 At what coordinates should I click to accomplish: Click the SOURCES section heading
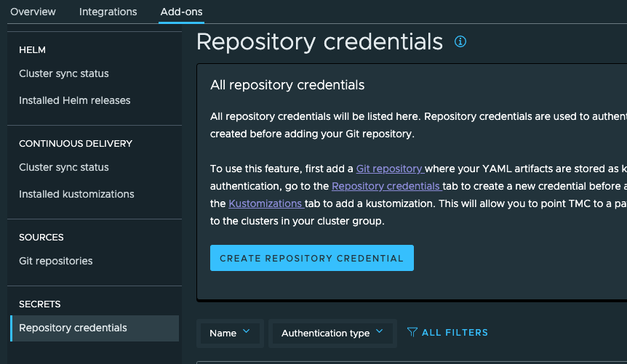[x=41, y=238]
